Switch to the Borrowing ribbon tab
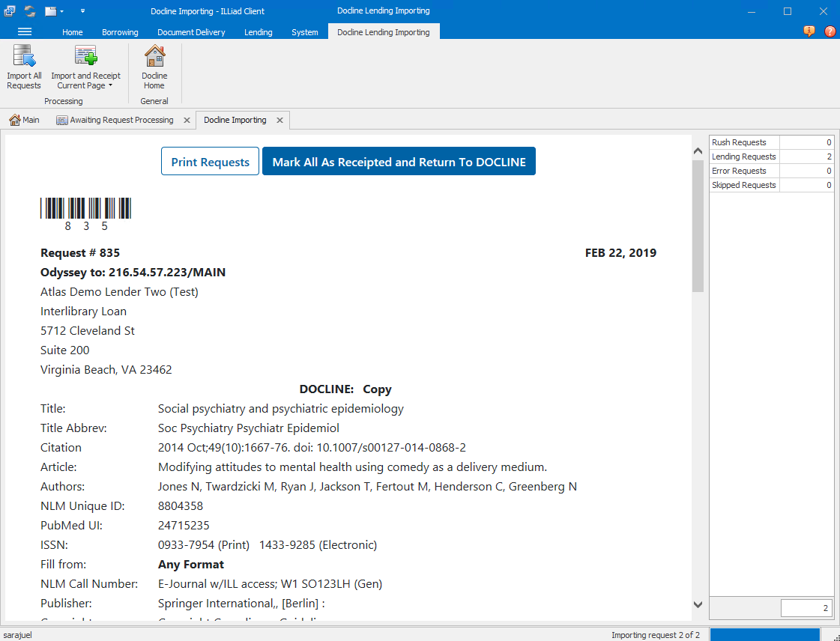The width and height of the screenshot is (840, 641). 120,32
